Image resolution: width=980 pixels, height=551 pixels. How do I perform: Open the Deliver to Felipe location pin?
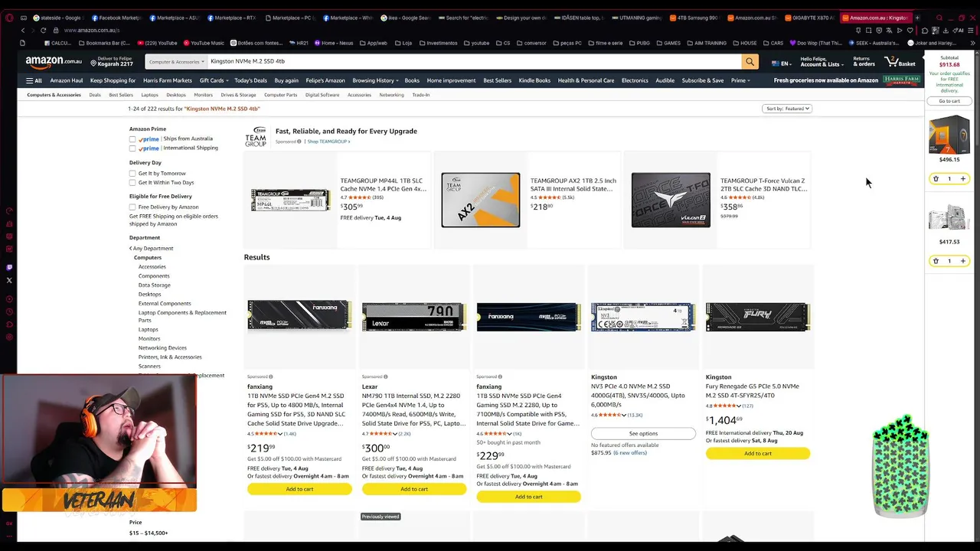coord(93,62)
